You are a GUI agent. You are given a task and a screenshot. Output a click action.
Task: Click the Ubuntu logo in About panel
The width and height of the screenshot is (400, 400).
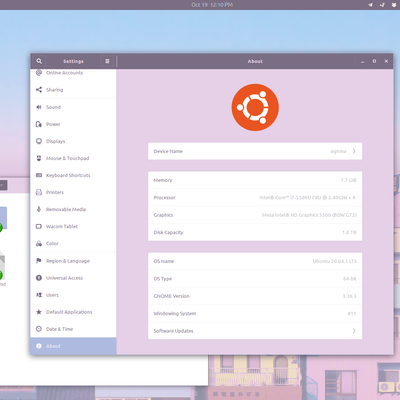click(255, 107)
